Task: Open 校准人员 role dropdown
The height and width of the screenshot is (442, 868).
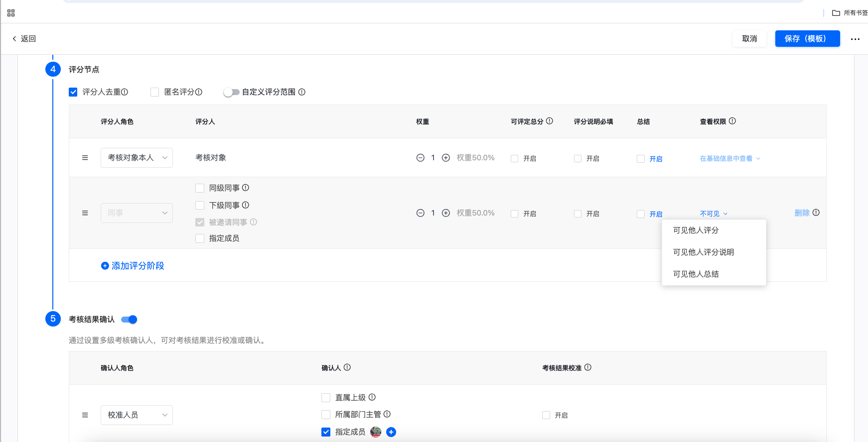Action: [x=137, y=415]
